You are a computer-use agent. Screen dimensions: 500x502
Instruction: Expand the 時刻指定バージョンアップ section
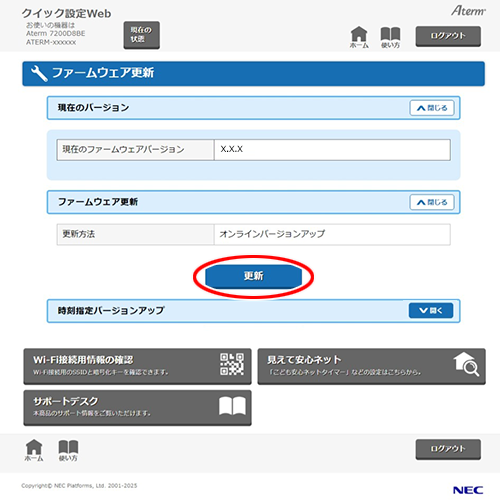tap(431, 311)
